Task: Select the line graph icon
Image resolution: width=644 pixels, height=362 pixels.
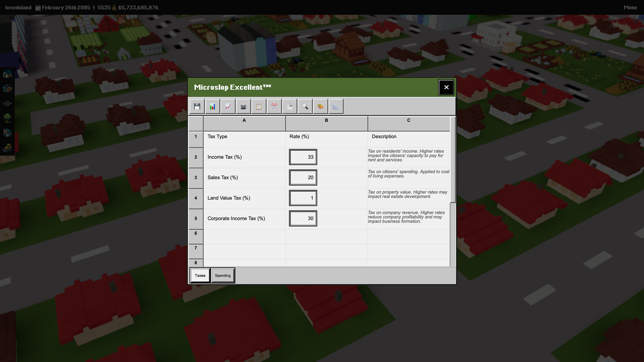Action: point(227,106)
